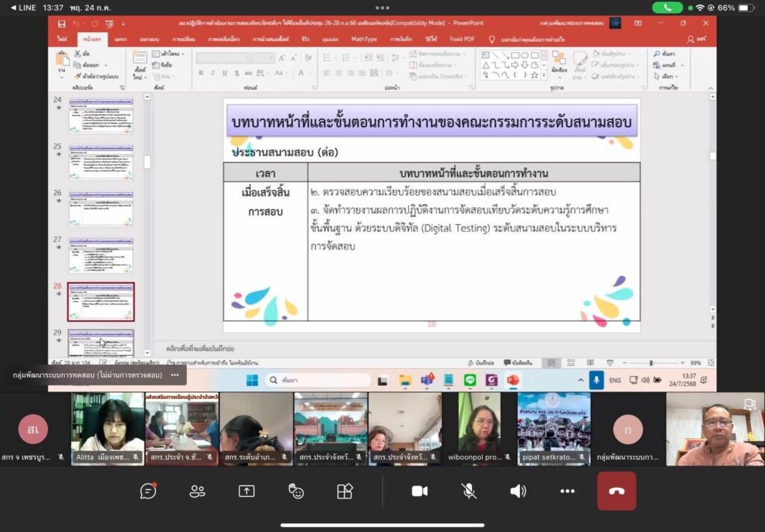Switch to the MathType ribbon tab
765x532 pixels.
pyautogui.click(x=364, y=39)
